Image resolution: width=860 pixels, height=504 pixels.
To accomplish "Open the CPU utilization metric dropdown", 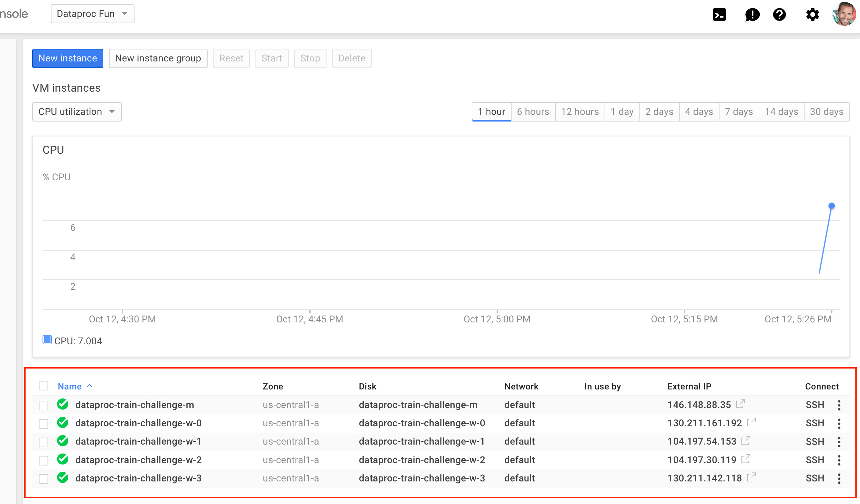I will click(x=77, y=112).
